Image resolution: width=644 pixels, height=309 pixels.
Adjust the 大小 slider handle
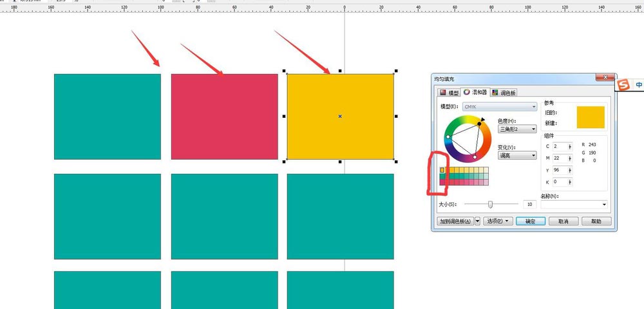pos(490,204)
